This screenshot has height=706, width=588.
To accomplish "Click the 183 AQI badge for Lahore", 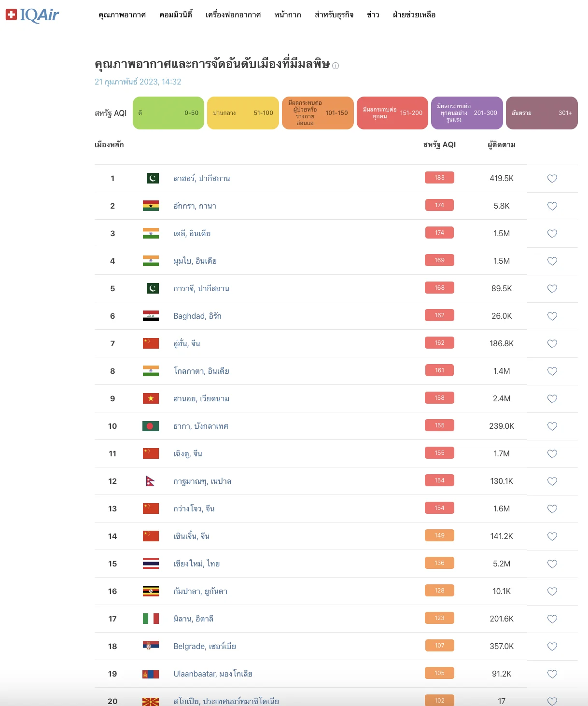I will click(439, 178).
